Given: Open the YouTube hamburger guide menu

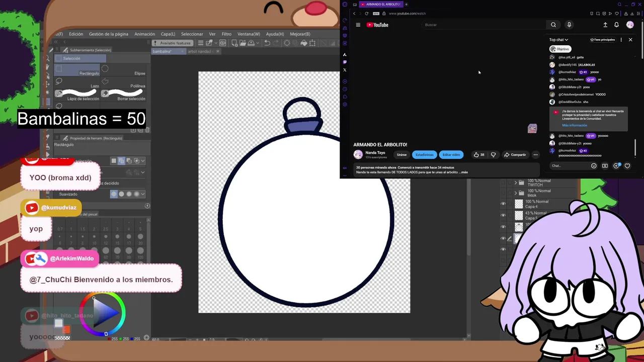Looking at the screenshot, I should click(358, 25).
